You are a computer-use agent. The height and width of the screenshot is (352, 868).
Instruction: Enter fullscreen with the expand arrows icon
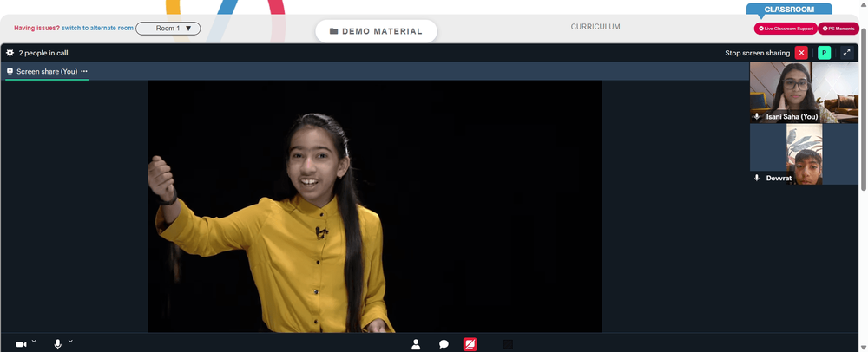[846, 53]
